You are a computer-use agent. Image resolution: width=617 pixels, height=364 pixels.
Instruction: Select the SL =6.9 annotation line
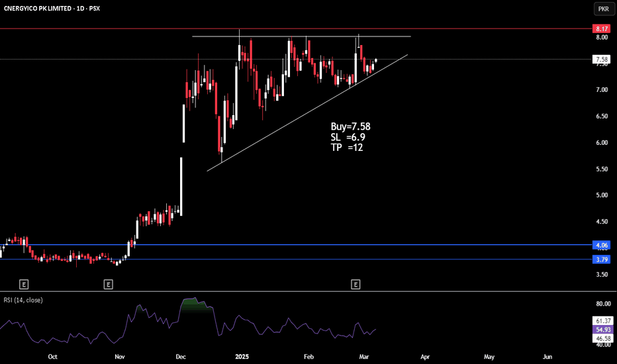tap(348, 137)
